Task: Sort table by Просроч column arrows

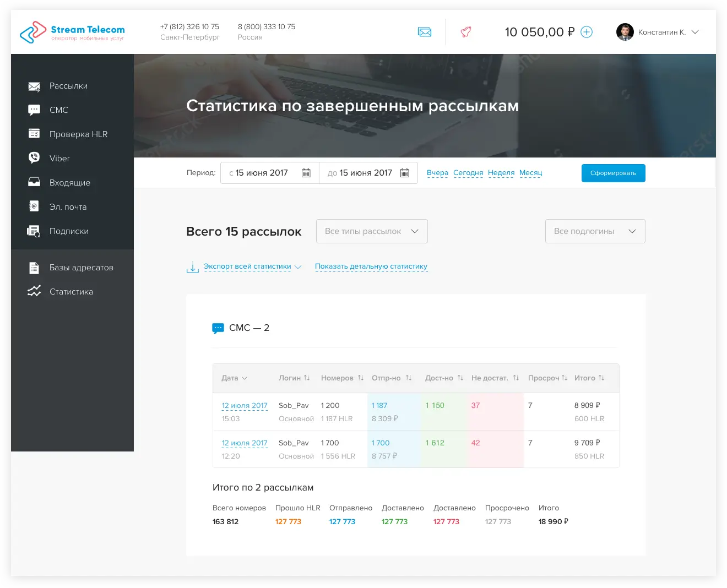Action: 565,378
